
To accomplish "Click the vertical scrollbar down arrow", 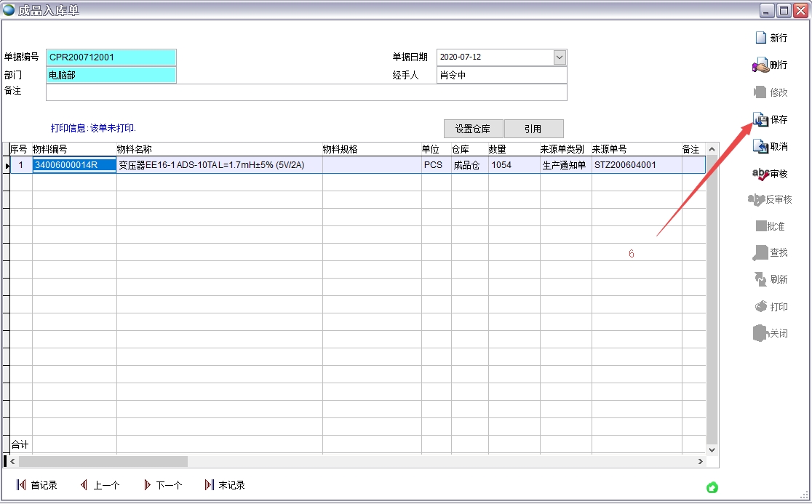I will pyautogui.click(x=712, y=450).
